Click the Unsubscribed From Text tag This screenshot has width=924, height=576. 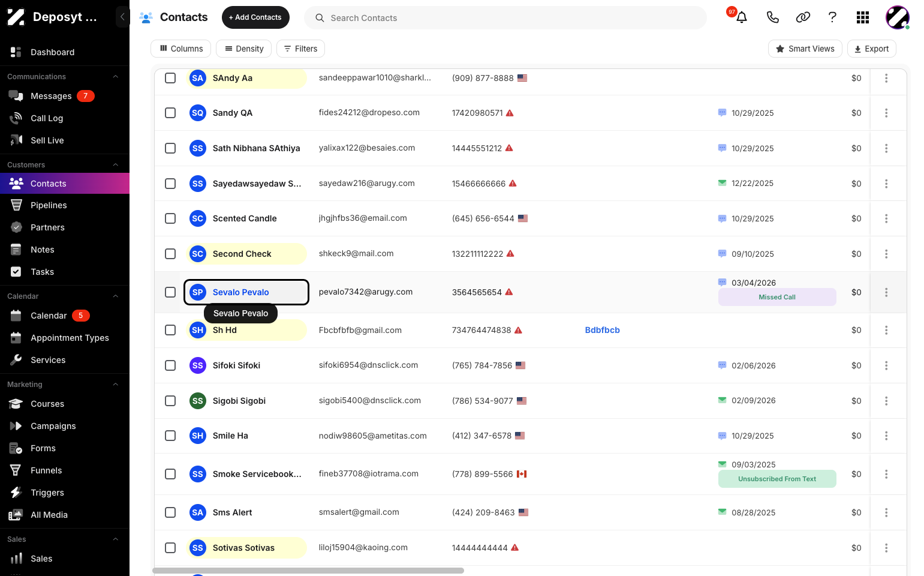click(777, 479)
